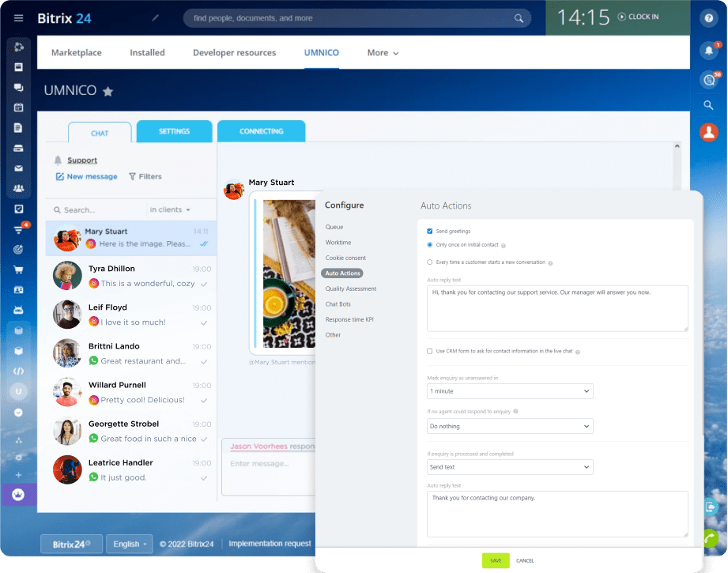
Task: Click the Implementation request link
Action: (270, 544)
